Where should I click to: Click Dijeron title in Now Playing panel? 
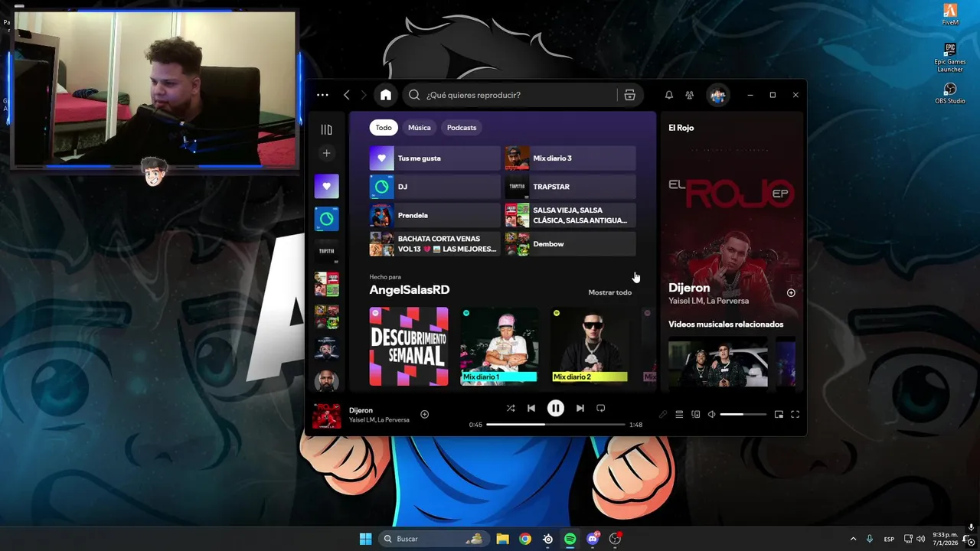[689, 288]
